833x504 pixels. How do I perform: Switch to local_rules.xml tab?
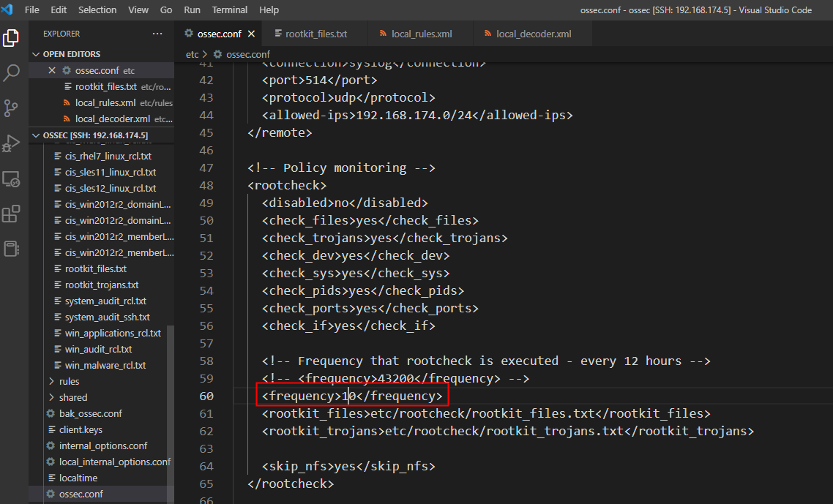click(x=422, y=34)
